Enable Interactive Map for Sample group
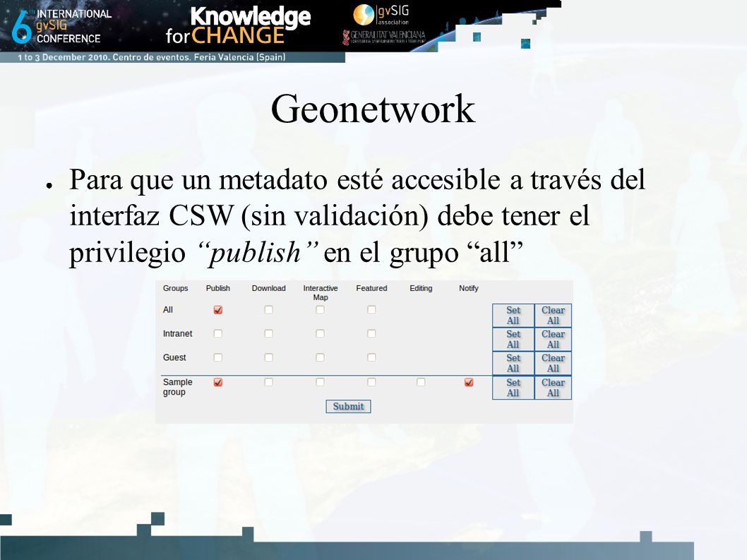747x560 pixels. click(x=320, y=382)
